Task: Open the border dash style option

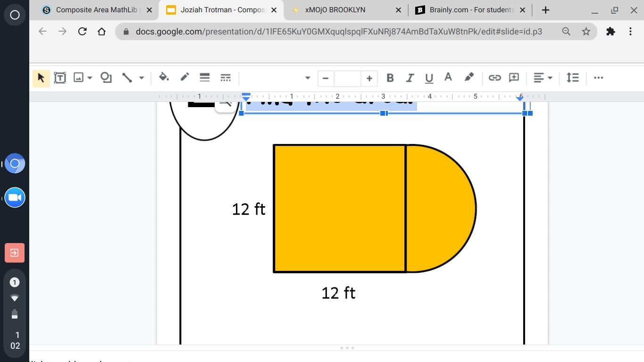Action: (226, 78)
